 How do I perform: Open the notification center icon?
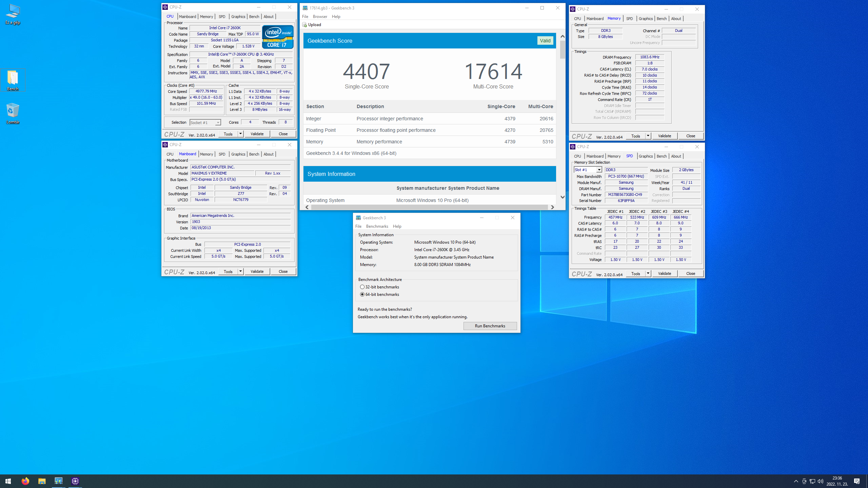click(857, 481)
